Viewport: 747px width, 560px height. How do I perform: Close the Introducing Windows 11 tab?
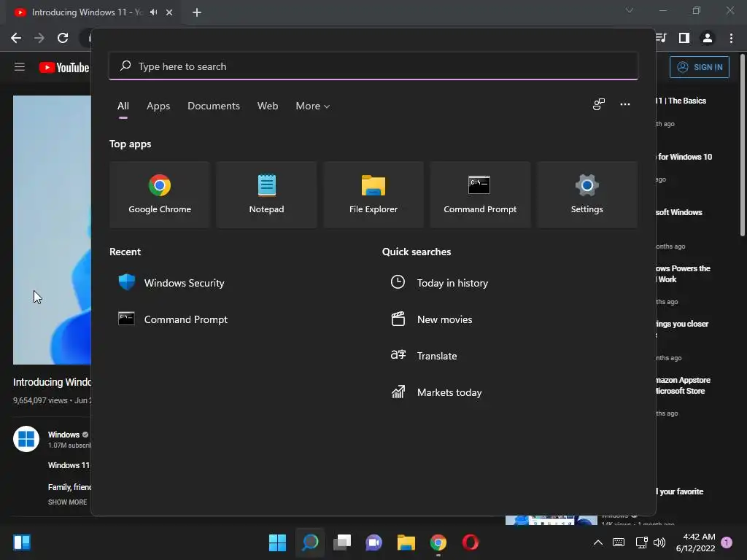pyautogui.click(x=169, y=12)
